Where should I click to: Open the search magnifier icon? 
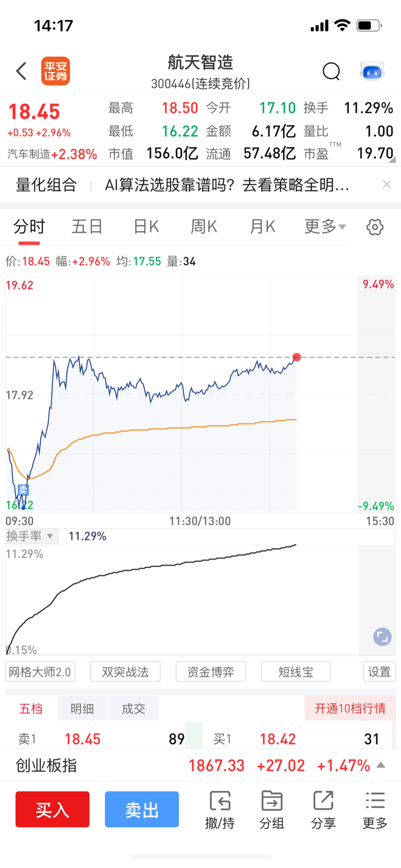click(331, 71)
